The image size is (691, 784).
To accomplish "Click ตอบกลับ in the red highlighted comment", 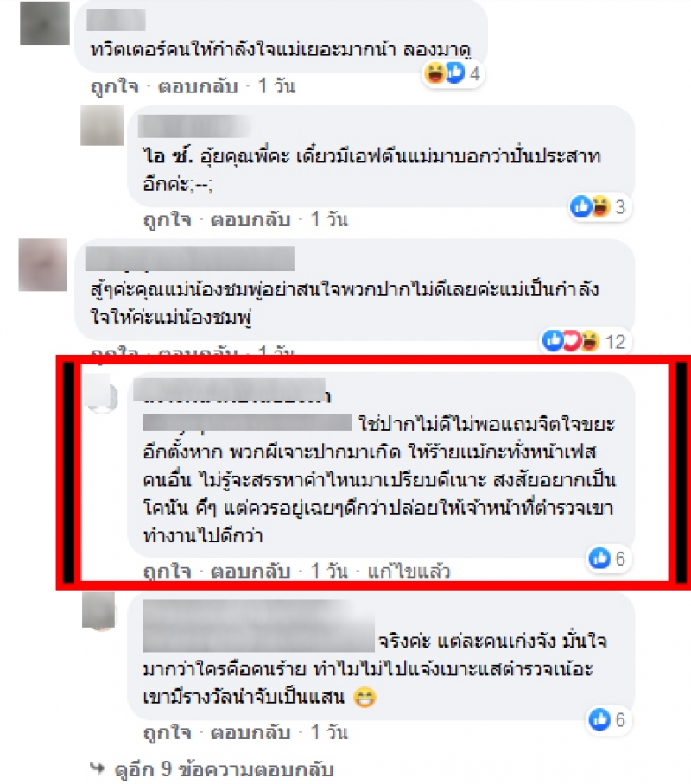I will (x=250, y=571).
